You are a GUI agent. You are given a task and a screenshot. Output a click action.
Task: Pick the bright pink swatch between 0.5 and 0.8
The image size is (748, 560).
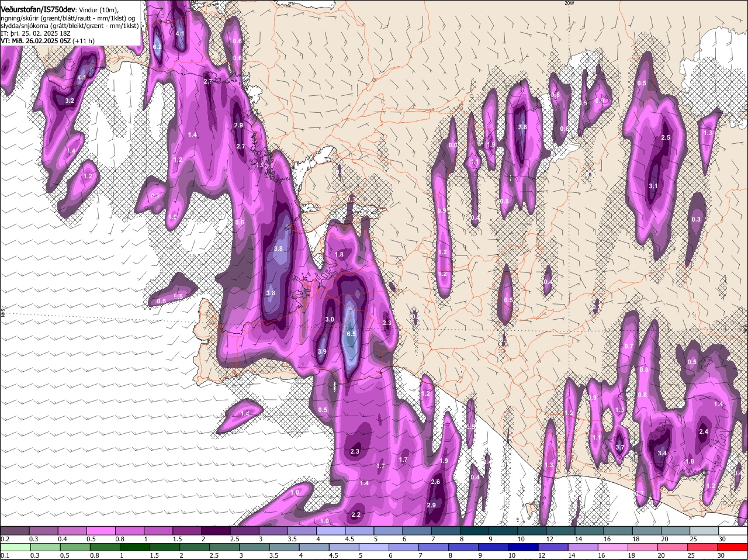coord(102,531)
